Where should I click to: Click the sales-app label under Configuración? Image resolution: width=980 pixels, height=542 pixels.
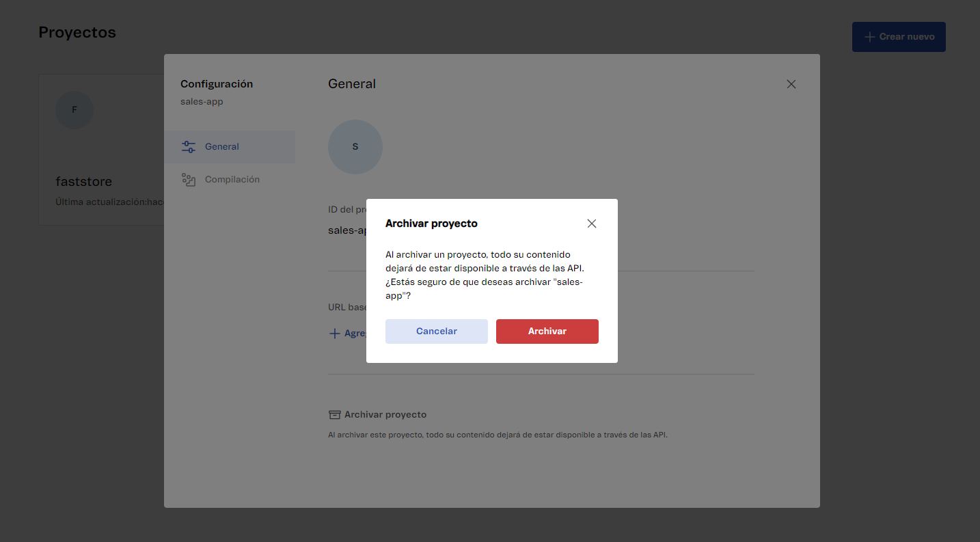tap(201, 100)
